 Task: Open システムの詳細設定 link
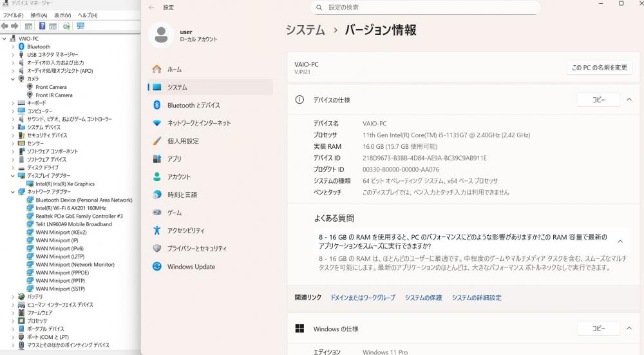(477, 298)
